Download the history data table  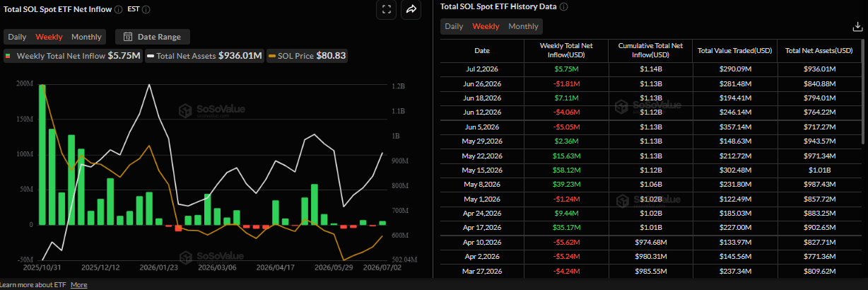[x=858, y=27]
